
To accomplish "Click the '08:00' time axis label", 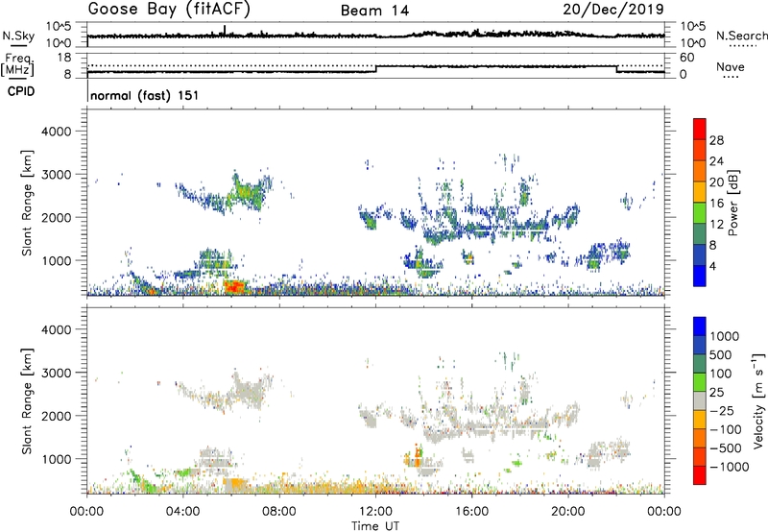I will point(279,512).
